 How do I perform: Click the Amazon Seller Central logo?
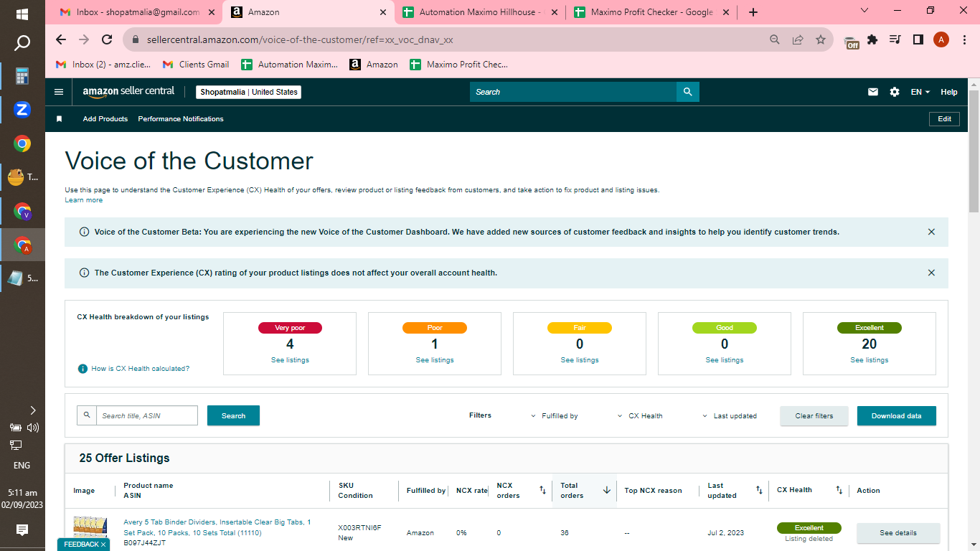tap(128, 92)
